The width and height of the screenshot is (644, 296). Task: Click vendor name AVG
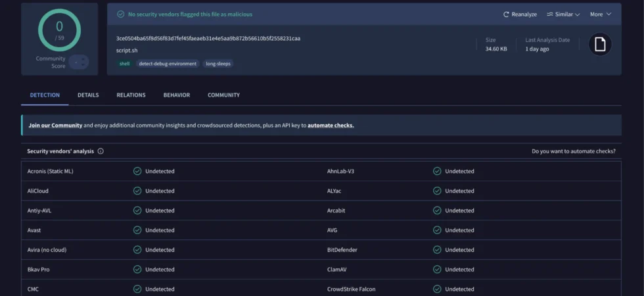pyautogui.click(x=332, y=230)
